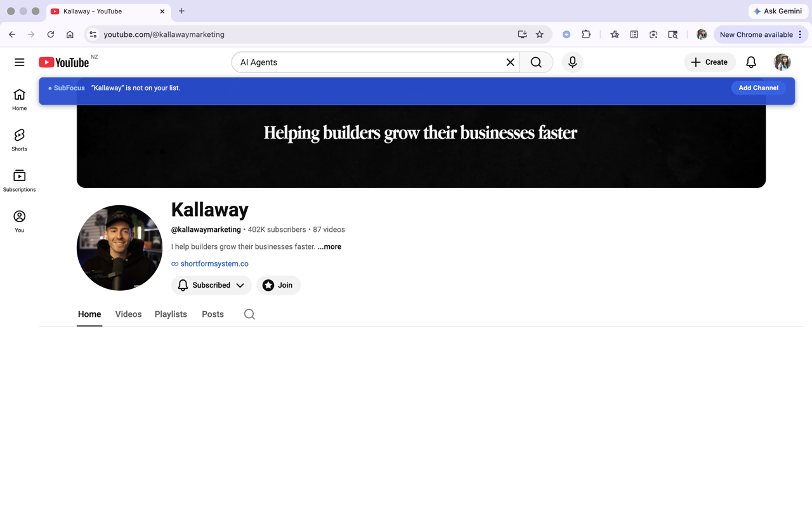Go back with browser back arrow

point(12,34)
